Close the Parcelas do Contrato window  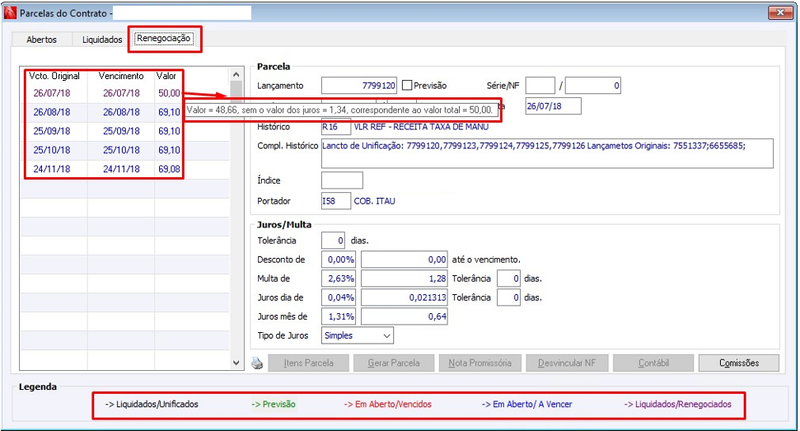(780, 12)
